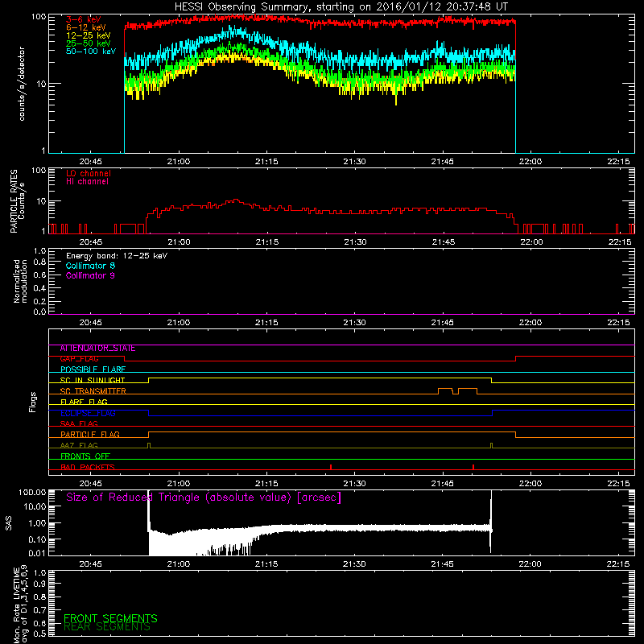Click the Collimator 8 legend label
644x644 pixels.
[x=90, y=266]
